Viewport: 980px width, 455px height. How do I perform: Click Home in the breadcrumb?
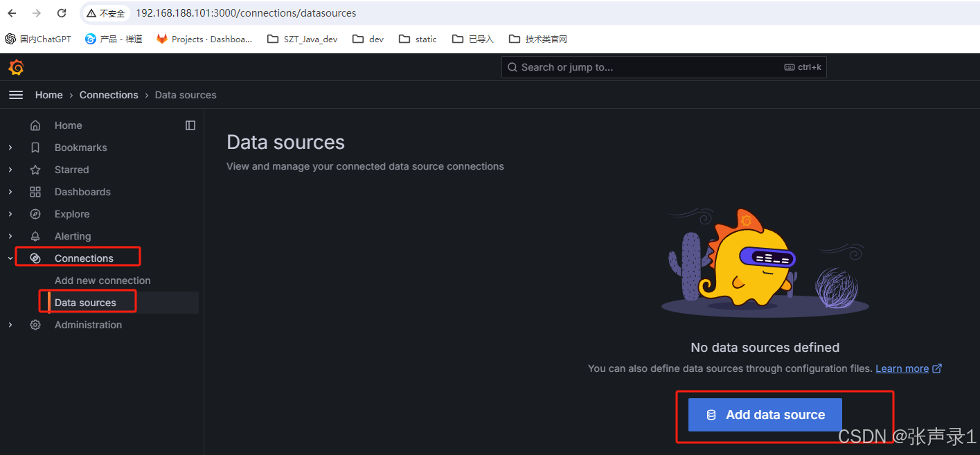(48, 95)
